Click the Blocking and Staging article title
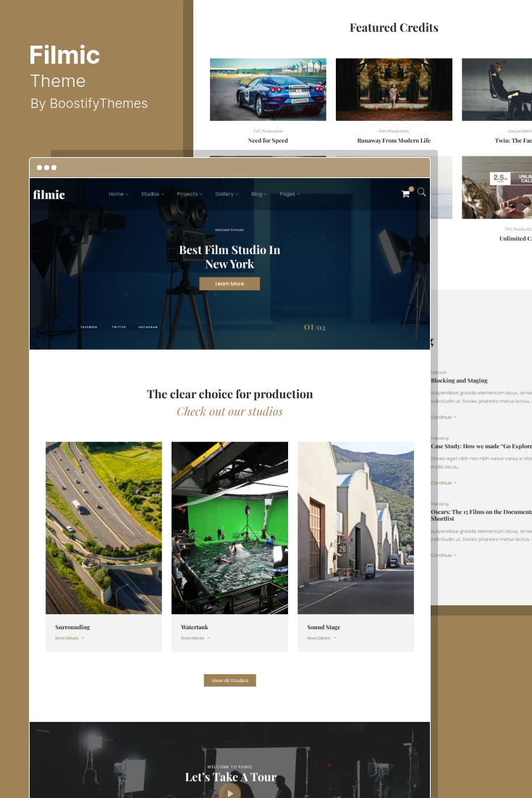The width and height of the screenshot is (532, 798). [x=460, y=381]
